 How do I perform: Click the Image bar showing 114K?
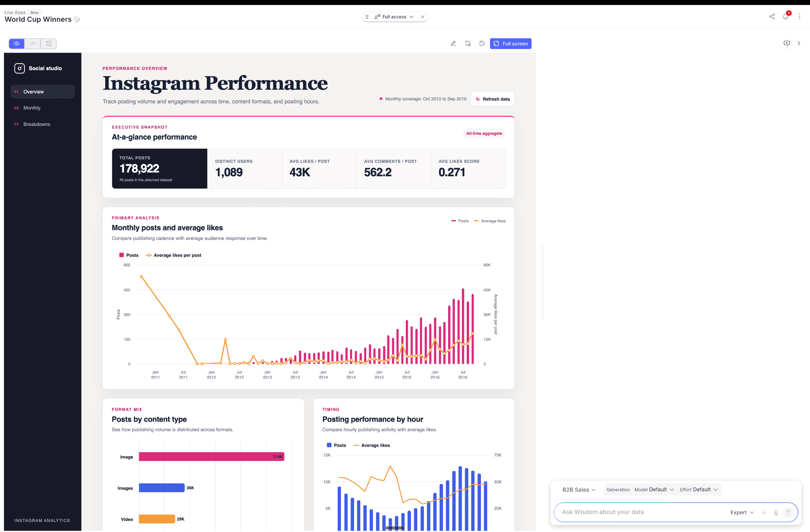click(212, 457)
